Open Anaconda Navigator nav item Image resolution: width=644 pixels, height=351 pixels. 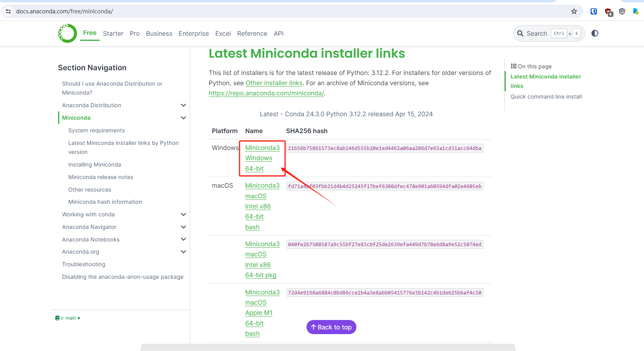89,227
